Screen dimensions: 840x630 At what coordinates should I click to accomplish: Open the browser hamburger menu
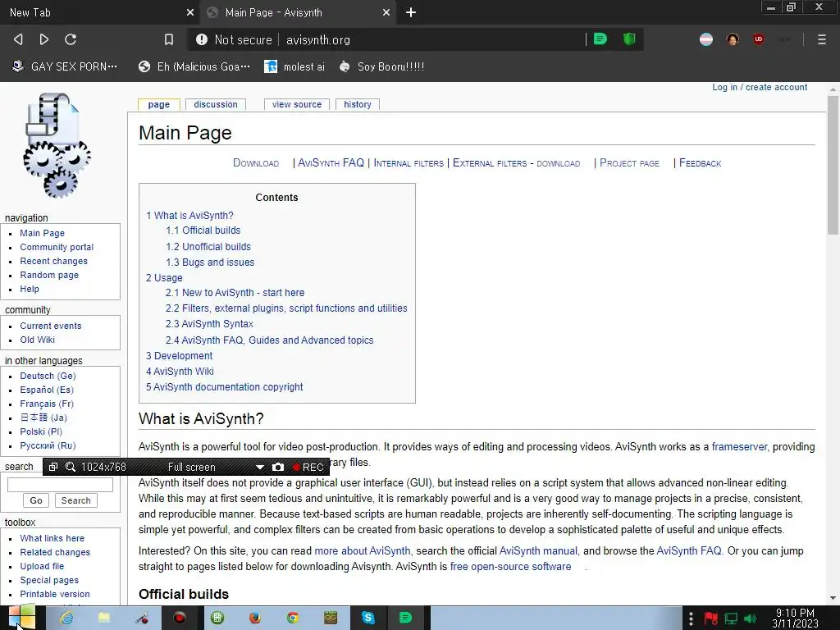[x=822, y=39]
